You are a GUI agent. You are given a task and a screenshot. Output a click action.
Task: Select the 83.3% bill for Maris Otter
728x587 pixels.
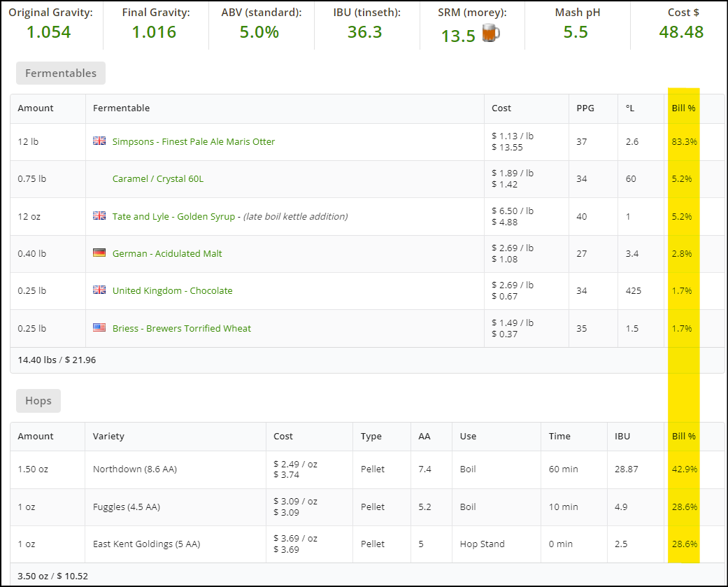pos(685,141)
